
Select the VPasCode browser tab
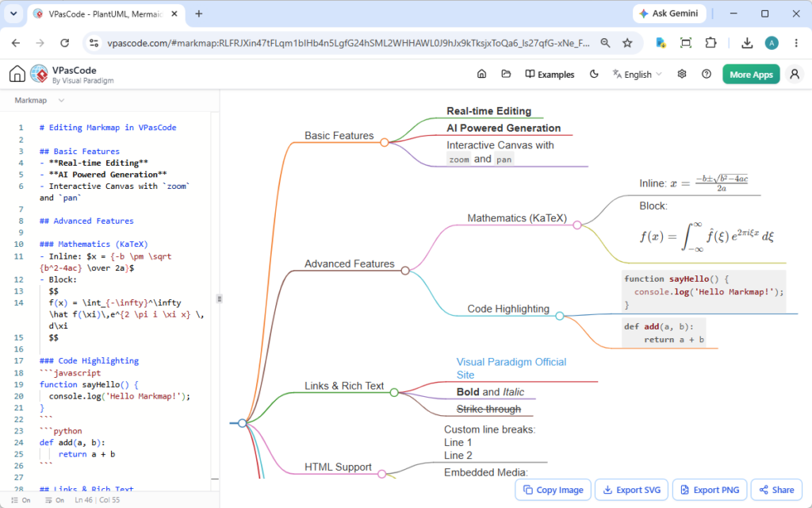coord(105,14)
